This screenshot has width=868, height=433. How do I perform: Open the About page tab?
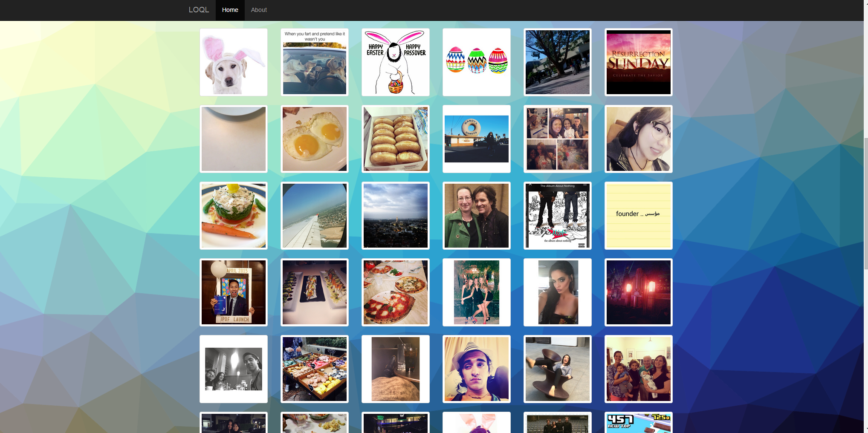[x=259, y=10]
